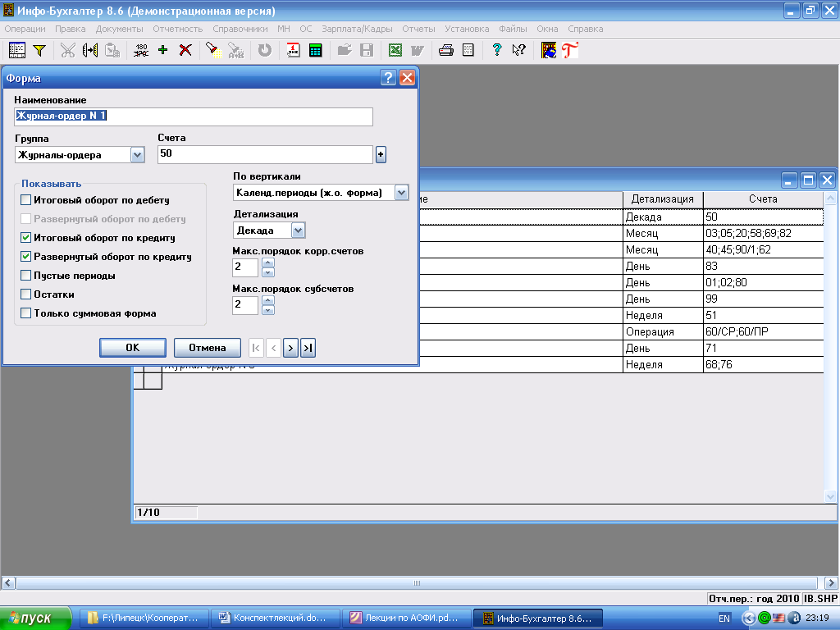Uncheck Итоговый оборот по кредиту

[x=25, y=237]
